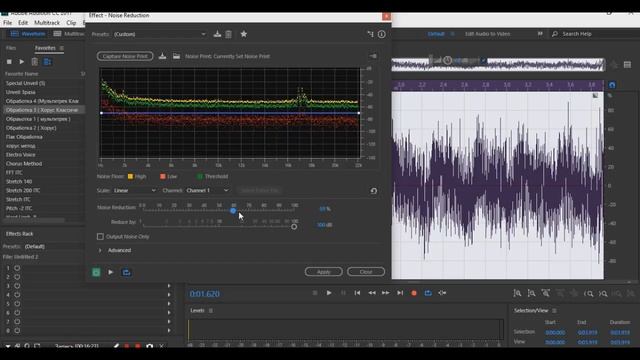Viewport: 640px width, 360px height.
Task: Stop the favorite recording in Favorites panel
Action: pos(9,62)
